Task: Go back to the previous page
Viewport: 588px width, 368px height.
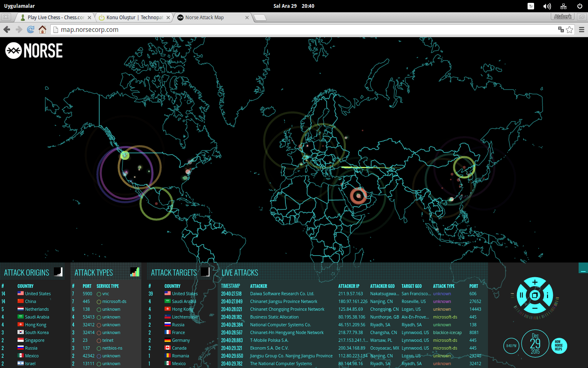Action: 7,29
